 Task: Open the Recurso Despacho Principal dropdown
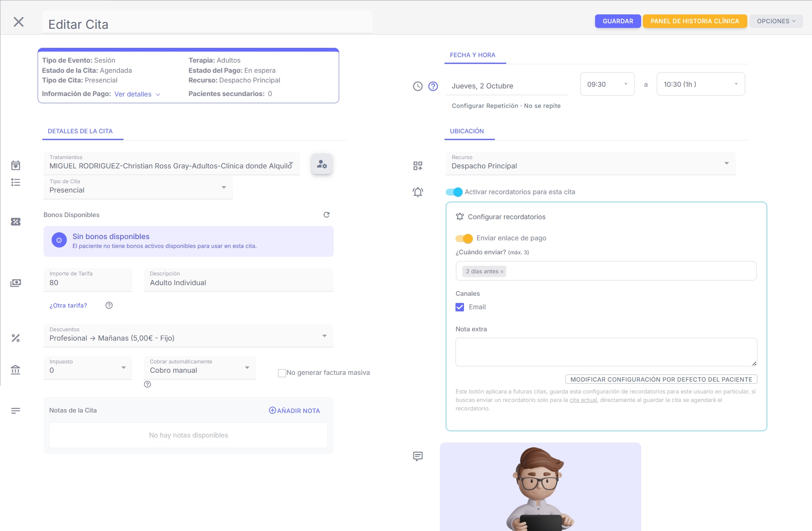click(590, 164)
